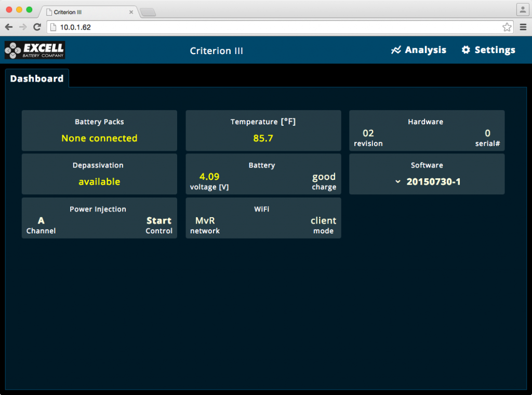Click the Chrome user profile icon

coord(522,10)
